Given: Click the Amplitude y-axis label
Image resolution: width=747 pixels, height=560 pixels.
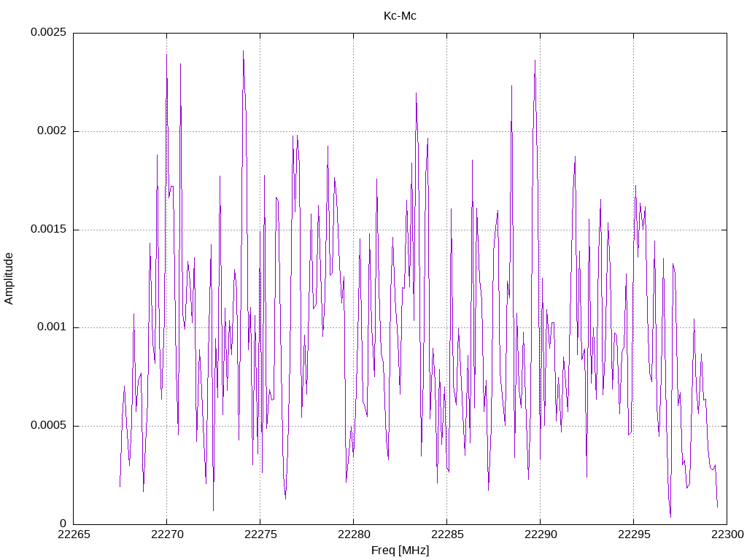Looking at the screenshot, I should tap(9, 279).
